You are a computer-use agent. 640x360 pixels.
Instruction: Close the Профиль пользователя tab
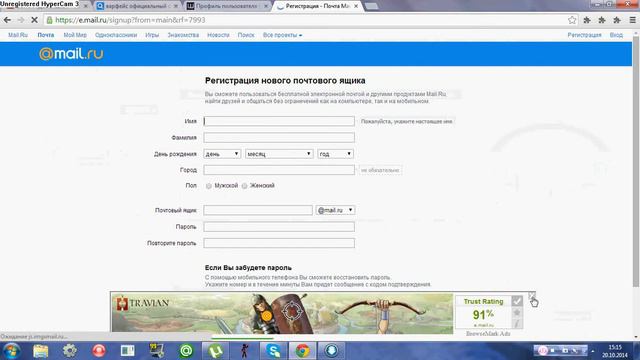point(266,6)
